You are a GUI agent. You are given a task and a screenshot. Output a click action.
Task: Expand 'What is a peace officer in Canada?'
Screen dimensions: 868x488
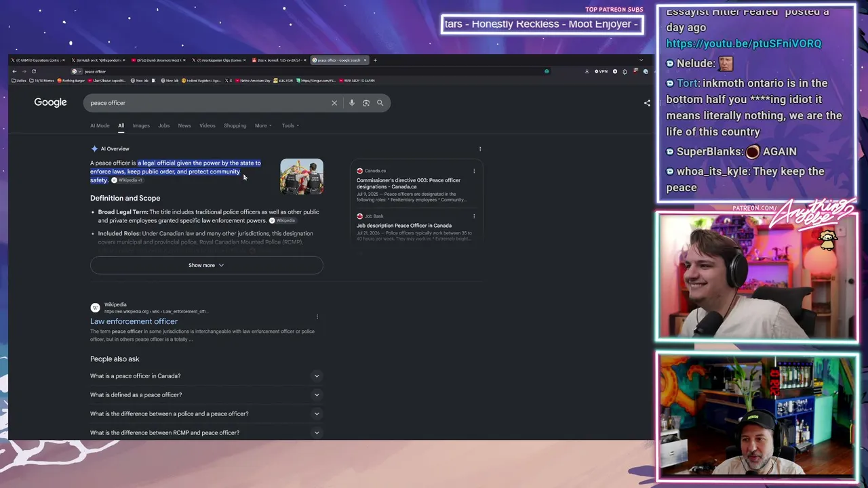[206, 376]
